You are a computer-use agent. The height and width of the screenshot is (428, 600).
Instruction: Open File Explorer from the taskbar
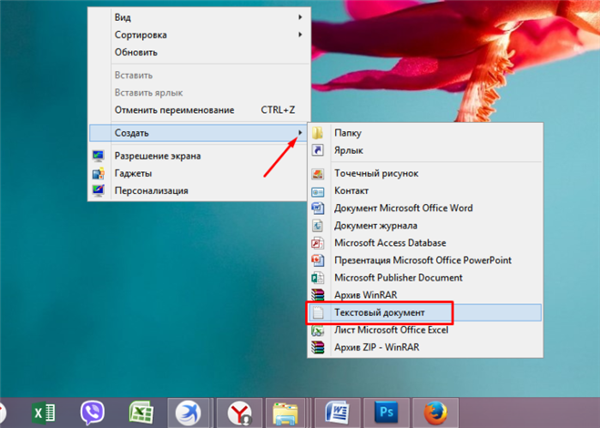(x=285, y=413)
